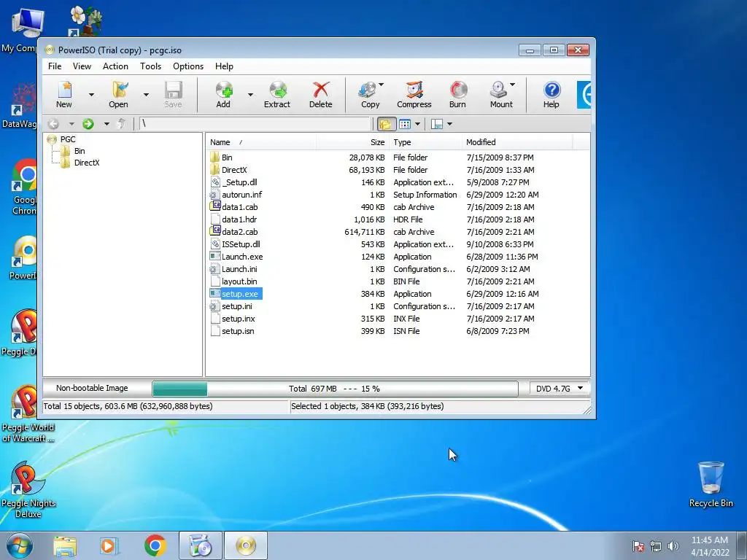Click the volume speaker tray icon
The image size is (747, 560).
point(673,546)
